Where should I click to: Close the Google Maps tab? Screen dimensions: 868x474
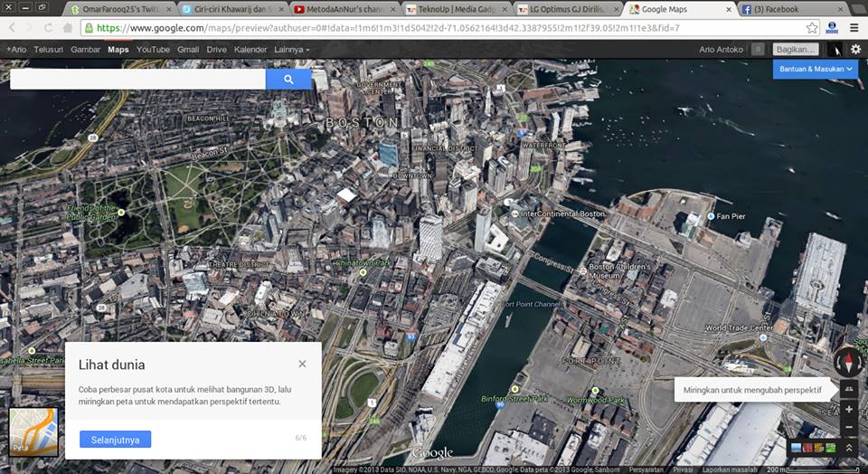(729, 9)
